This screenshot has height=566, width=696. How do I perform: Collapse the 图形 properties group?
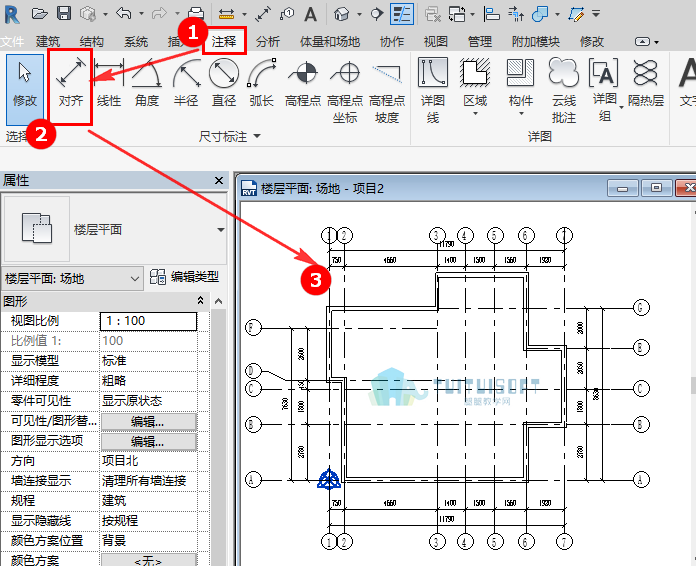click(200, 301)
